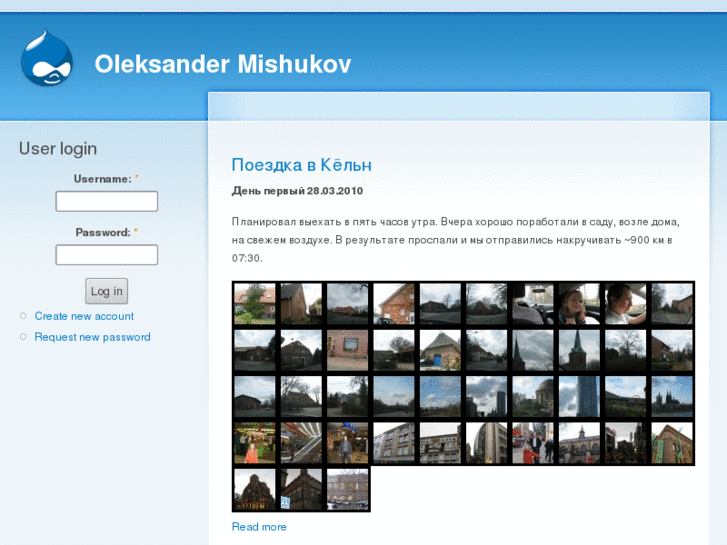
Task: Open first thumbnail in the last gallery row
Action: click(255, 489)
